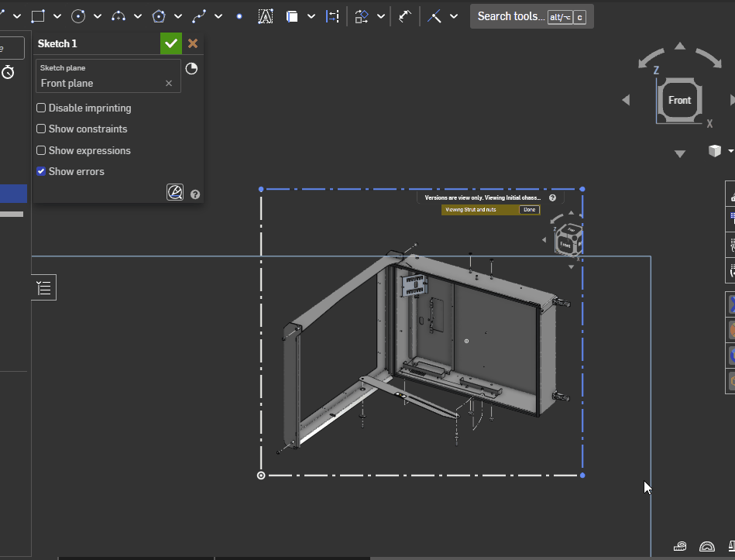Activate the spline sketch tool
Screen dimensions: 735x560
coord(199,16)
